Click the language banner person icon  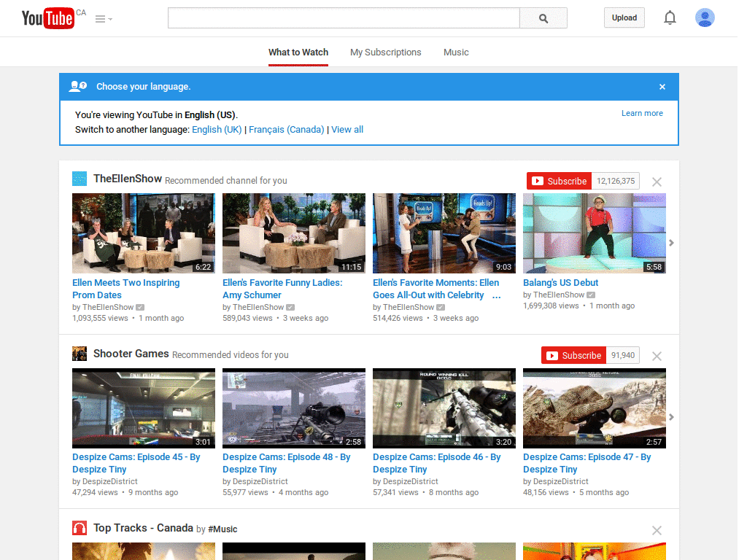click(78, 86)
